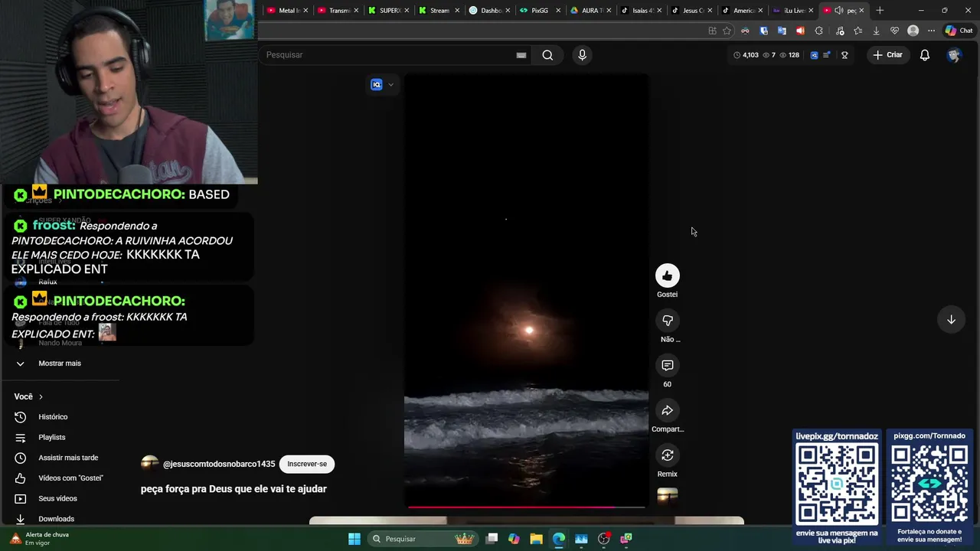
Task: Switch to the Transmissão browser tab
Action: click(338, 11)
